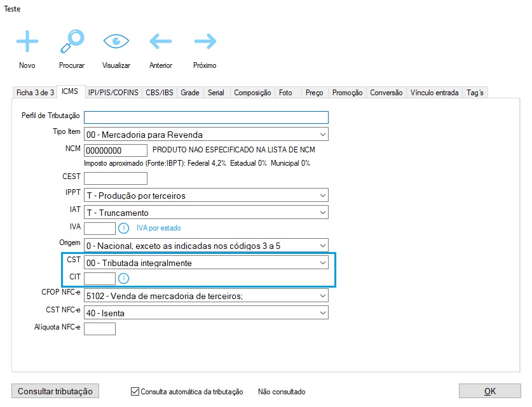The width and height of the screenshot is (532, 407).
Task: Click the IVA por estado link
Action: pos(163,228)
